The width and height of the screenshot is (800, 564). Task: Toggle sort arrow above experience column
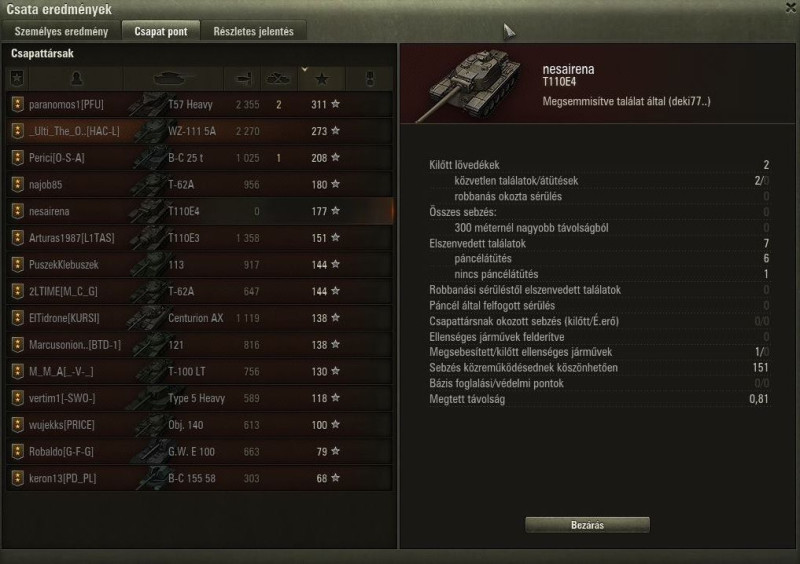[305, 69]
